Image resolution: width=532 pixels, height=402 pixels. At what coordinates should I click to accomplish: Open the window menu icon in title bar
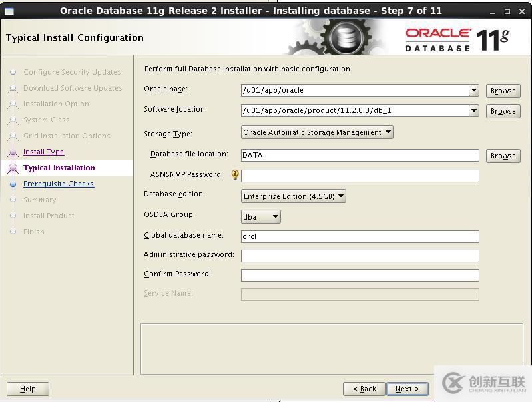9,11
